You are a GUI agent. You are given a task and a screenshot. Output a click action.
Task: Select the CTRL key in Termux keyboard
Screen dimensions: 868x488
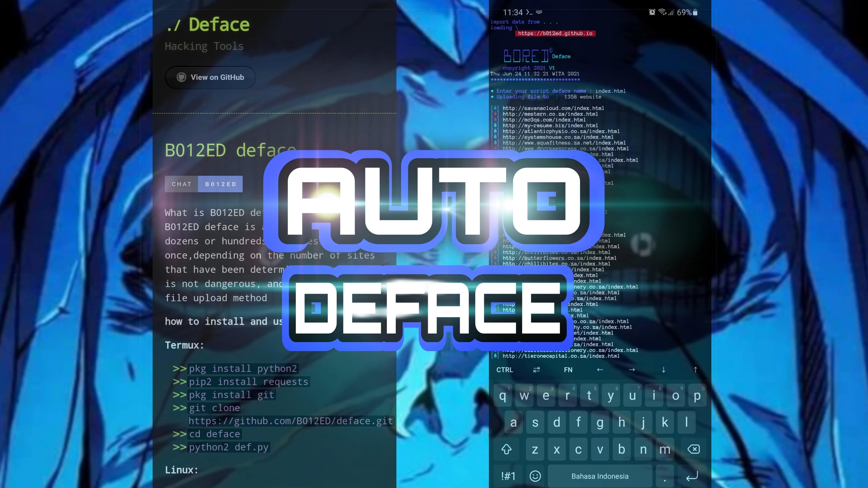pyautogui.click(x=505, y=369)
